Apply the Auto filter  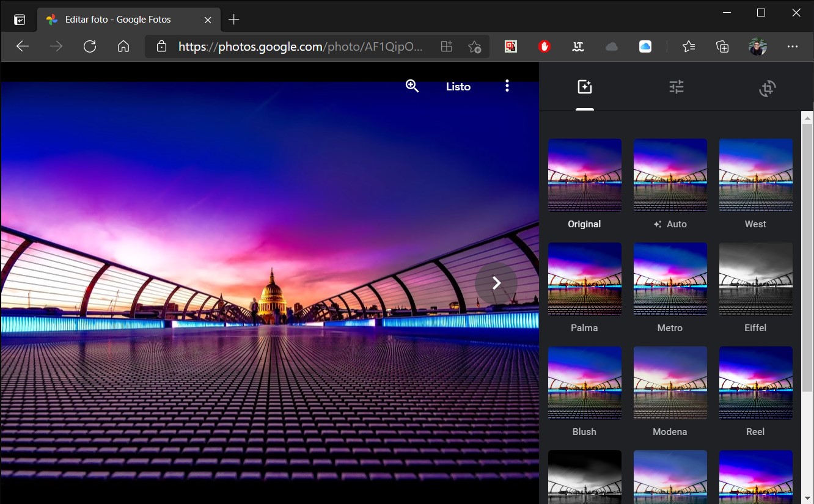670,175
